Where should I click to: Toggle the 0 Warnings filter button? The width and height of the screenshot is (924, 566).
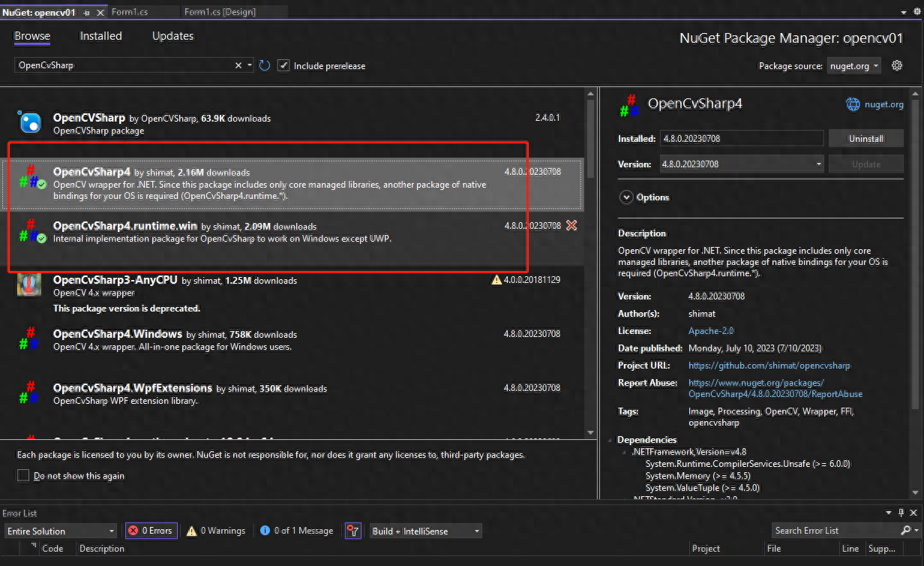click(216, 531)
